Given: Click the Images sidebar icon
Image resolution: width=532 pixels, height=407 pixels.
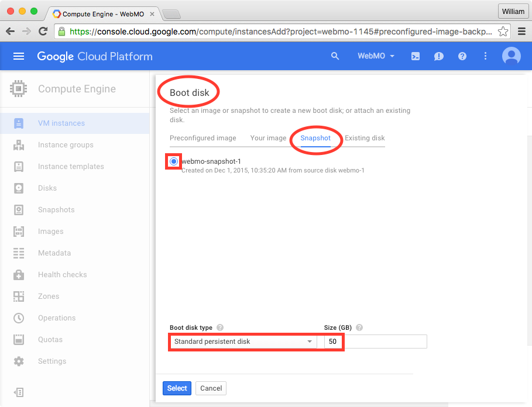Looking at the screenshot, I should [19, 232].
